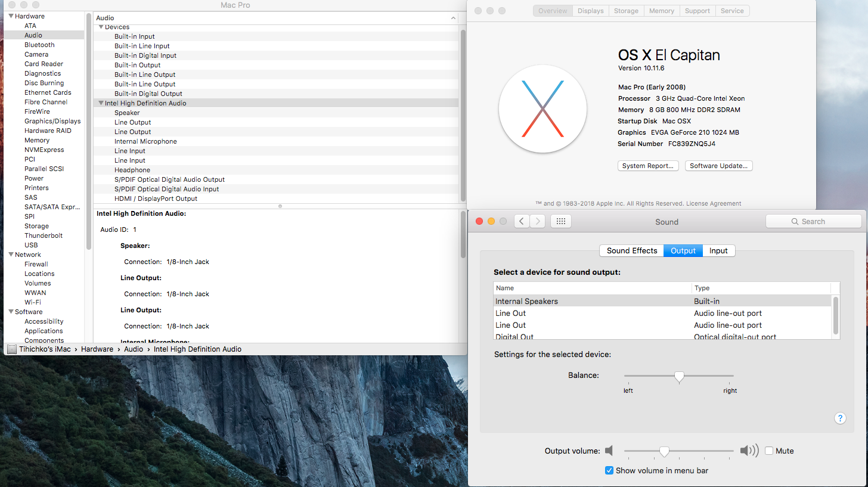Select Thunderbolt in the Hardware sidebar
Image resolution: width=868 pixels, height=487 pixels.
(x=44, y=235)
